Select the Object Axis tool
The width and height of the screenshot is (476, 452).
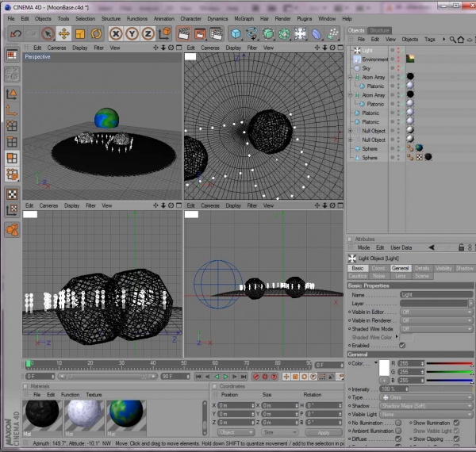12,110
